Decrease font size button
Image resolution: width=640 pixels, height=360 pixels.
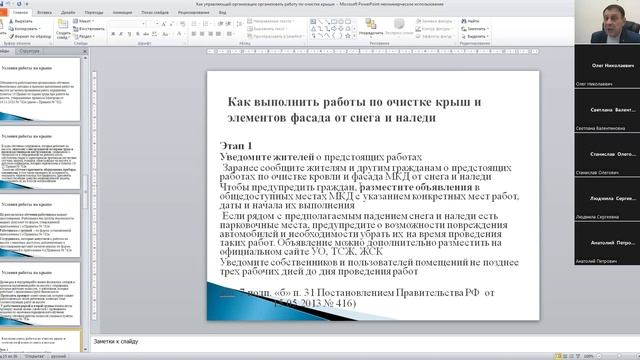171,24
